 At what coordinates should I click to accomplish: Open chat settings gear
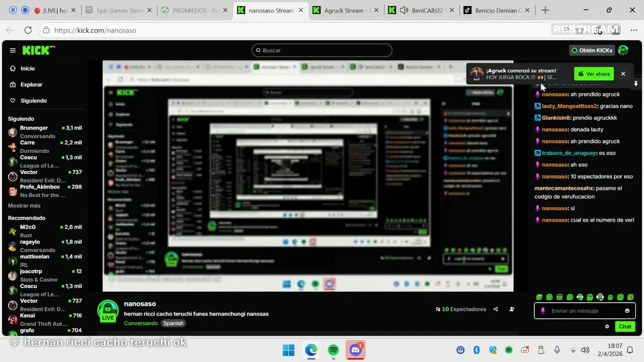click(607, 327)
